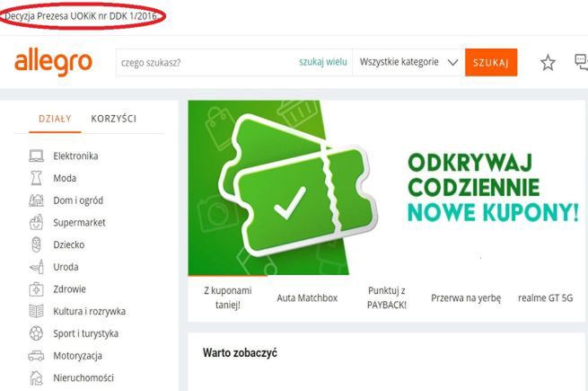Select the Z kuponami taniej! banner tab

click(x=228, y=298)
